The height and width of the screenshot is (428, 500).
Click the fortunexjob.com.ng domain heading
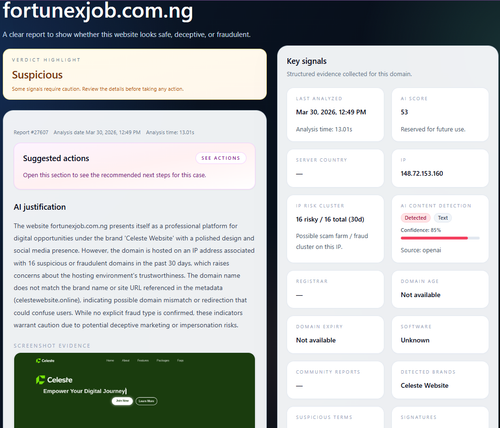pyautogui.click(x=98, y=11)
